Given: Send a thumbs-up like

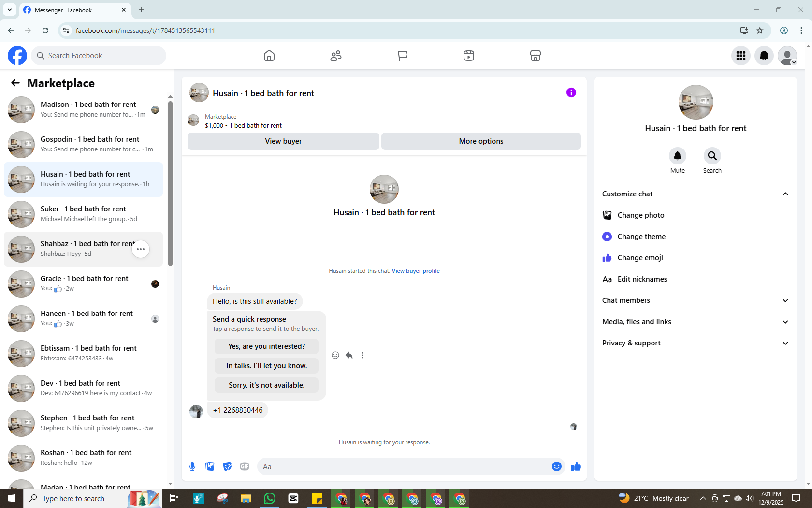Looking at the screenshot, I should pyautogui.click(x=576, y=466).
